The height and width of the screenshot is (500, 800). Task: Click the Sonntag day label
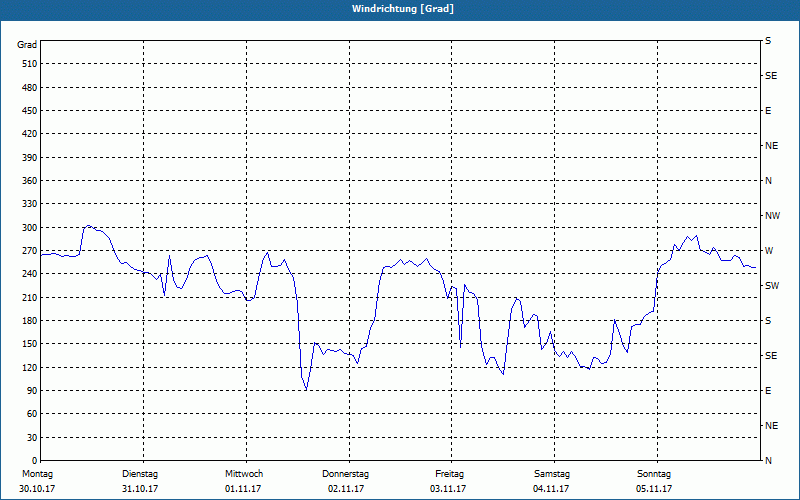(654, 474)
